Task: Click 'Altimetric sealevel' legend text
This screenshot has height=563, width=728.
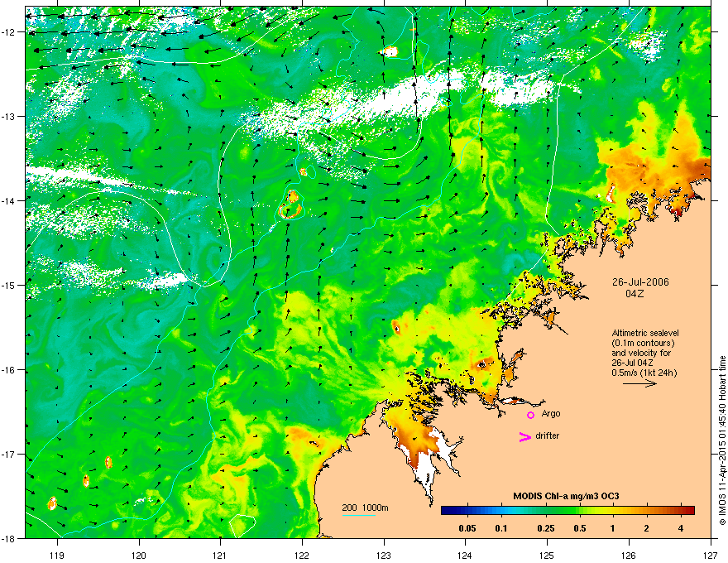Action: pos(645,333)
